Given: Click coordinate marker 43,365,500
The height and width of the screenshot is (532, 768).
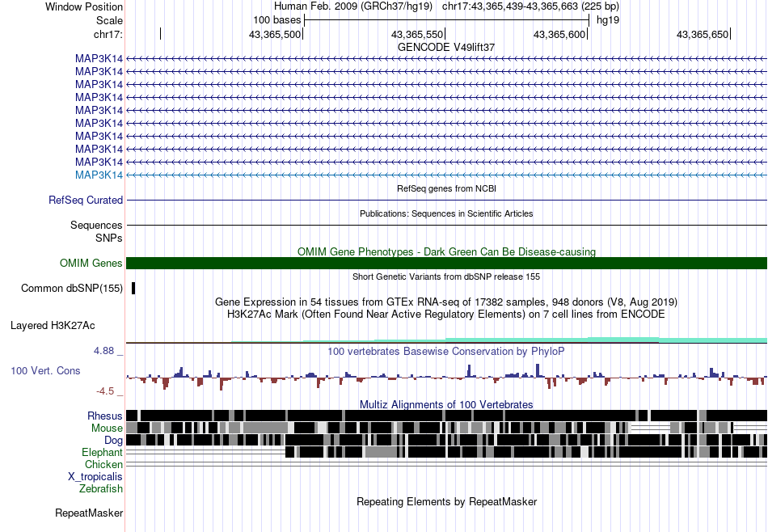Looking at the screenshot, I should tap(275, 34).
